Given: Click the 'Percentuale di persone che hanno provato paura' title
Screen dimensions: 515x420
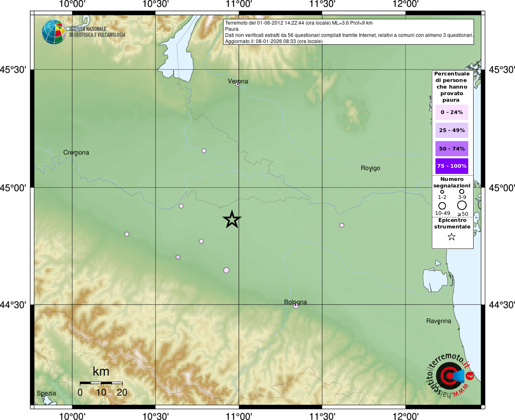Looking at the screenshot, I should coord(452,87).
